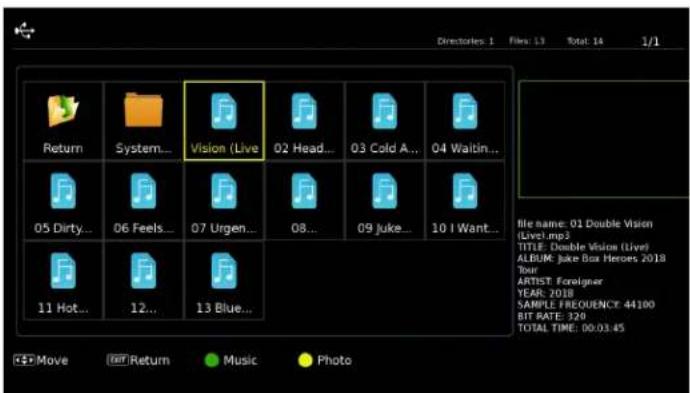
Task: Select the highlighted Vision (Live music file icon
Action: [x=224, y=111]
